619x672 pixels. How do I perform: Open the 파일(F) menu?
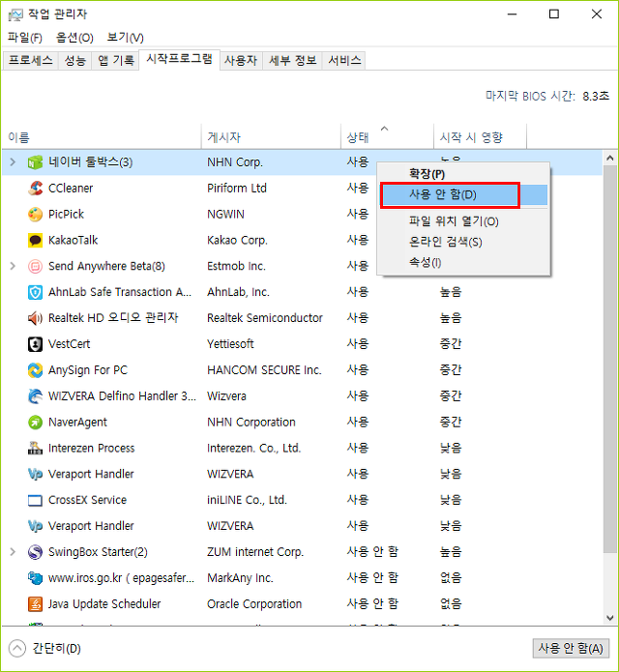(x=25, y=38)
